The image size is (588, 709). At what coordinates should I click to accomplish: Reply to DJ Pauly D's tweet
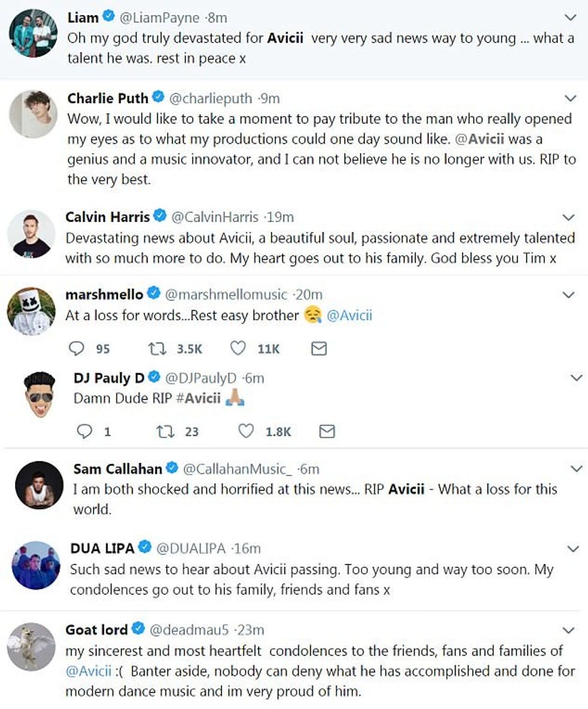pos(85,431)
